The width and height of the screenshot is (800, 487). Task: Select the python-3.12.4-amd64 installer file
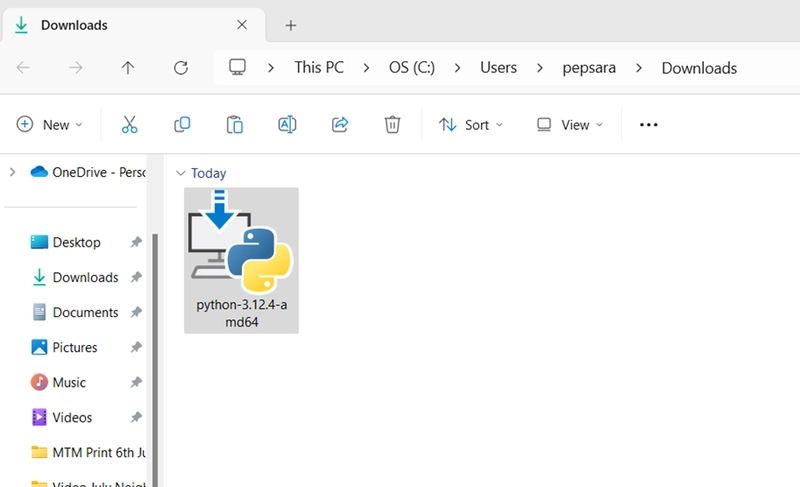pos(241,260)
